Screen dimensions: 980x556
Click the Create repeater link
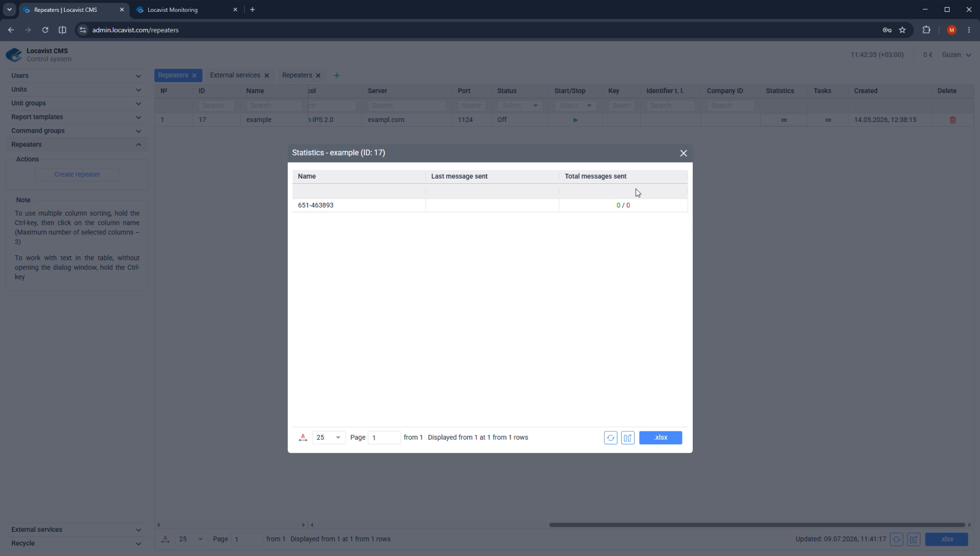(77, 175)
